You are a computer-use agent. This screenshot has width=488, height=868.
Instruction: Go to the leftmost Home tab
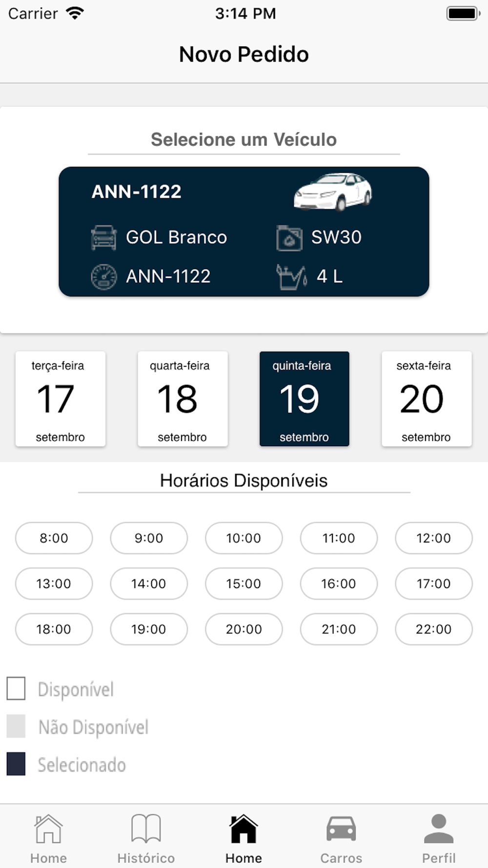pyautogui.click(x=48, y=838)
